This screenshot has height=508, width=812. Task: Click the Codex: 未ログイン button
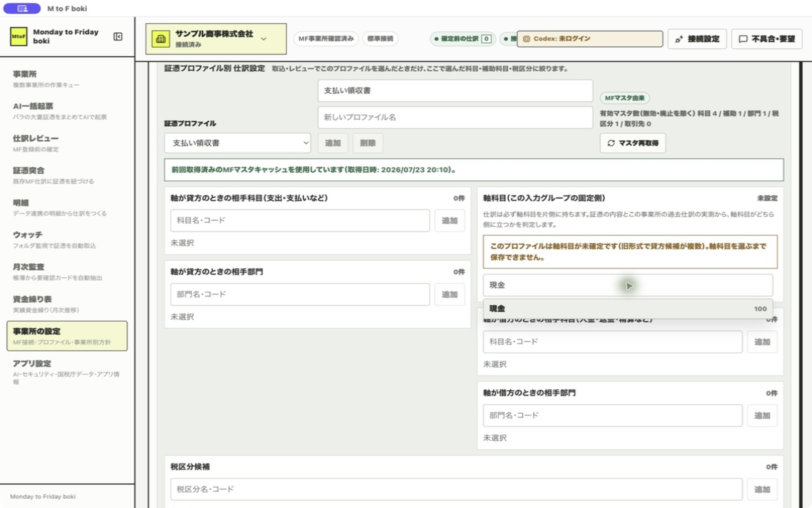(x=590, y=39)
